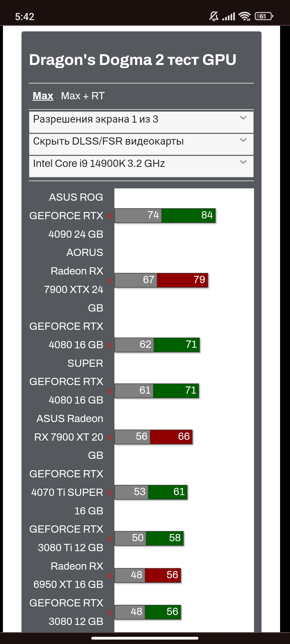Tap the muted notification bell status icon
The width and height of the screenshot is (290, 644).
tap(214, 16)
